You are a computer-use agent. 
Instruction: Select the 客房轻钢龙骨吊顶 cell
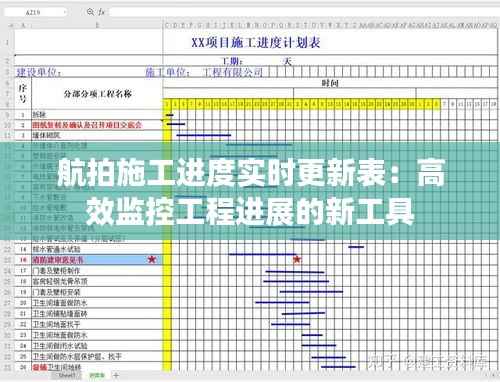coord(97,281)
